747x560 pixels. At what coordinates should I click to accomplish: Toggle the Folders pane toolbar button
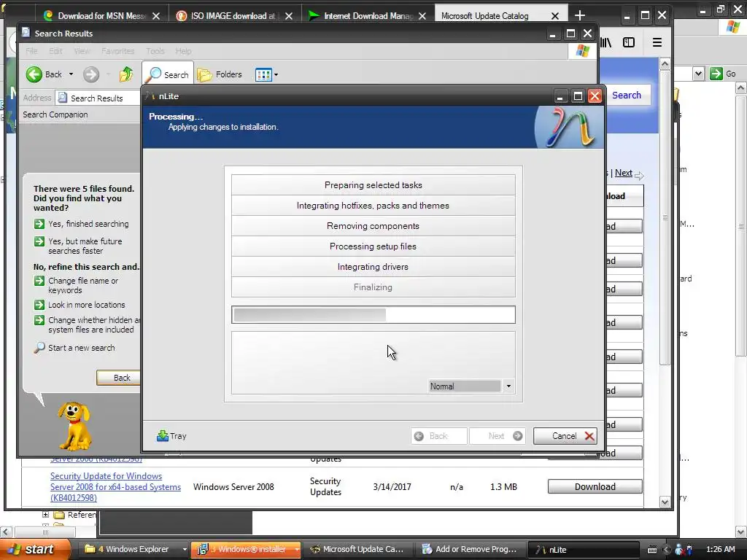pos(220,74)
